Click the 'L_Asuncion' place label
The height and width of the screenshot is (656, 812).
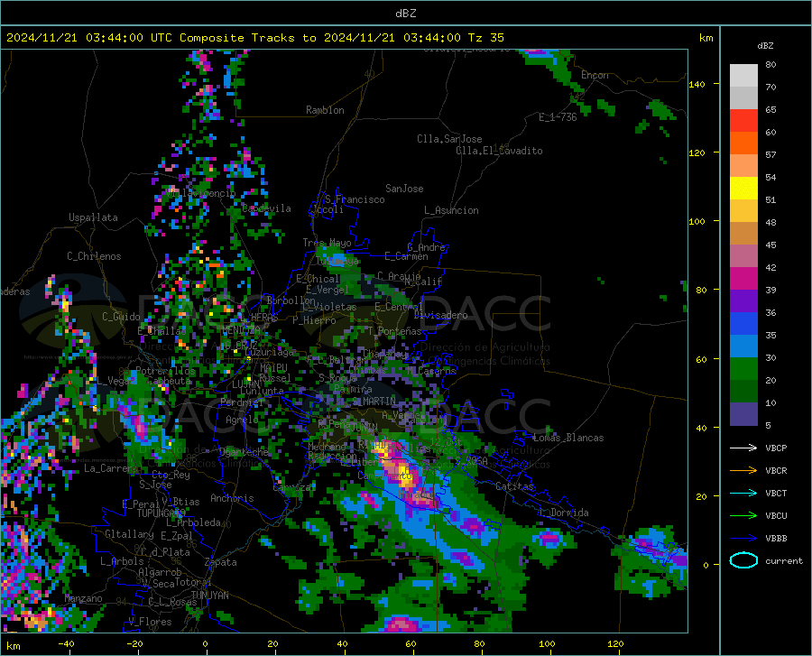click(451, 210)
